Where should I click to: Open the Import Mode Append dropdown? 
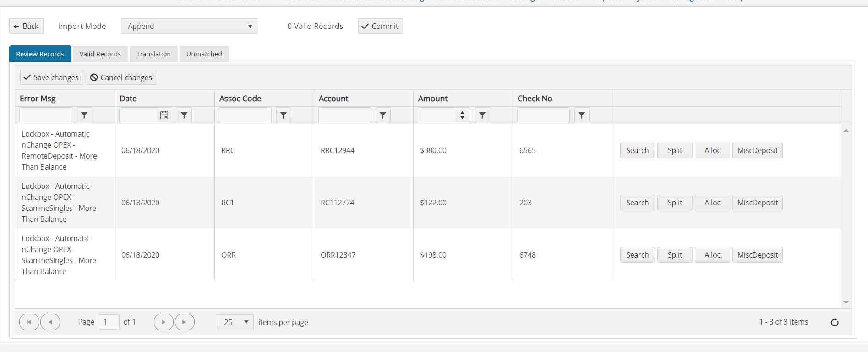coord(190,26)
